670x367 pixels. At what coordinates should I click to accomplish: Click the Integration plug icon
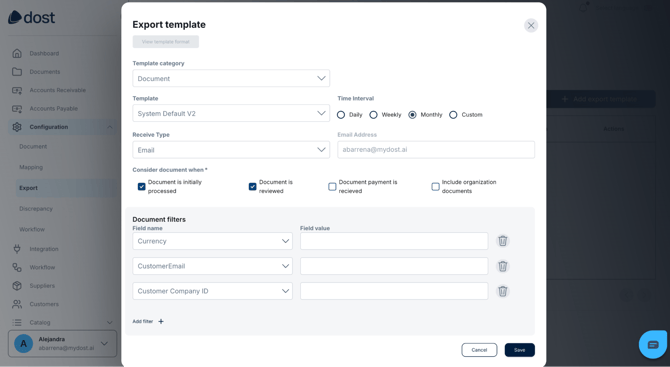click(x=17, y=249)
